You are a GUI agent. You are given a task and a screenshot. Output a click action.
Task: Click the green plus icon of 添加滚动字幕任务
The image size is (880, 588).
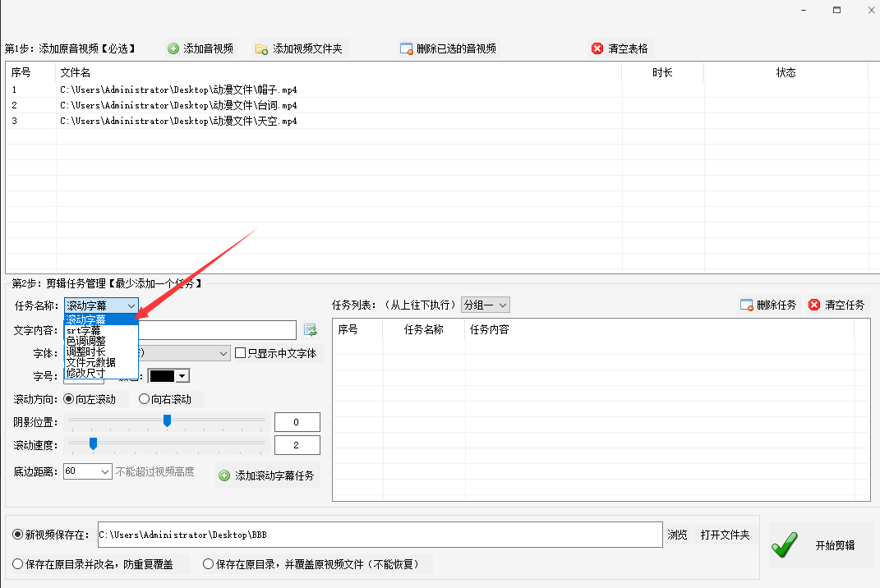[224, 475]
